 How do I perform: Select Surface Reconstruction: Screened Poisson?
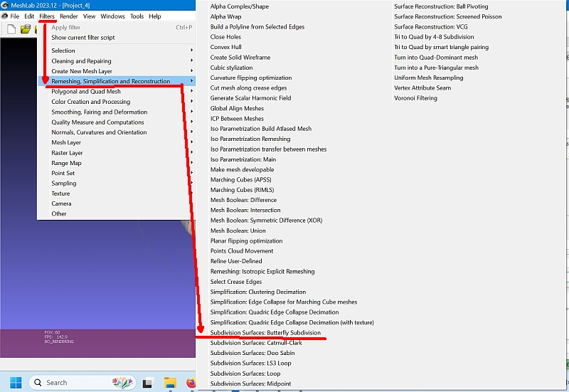click(x=448, y=16)
